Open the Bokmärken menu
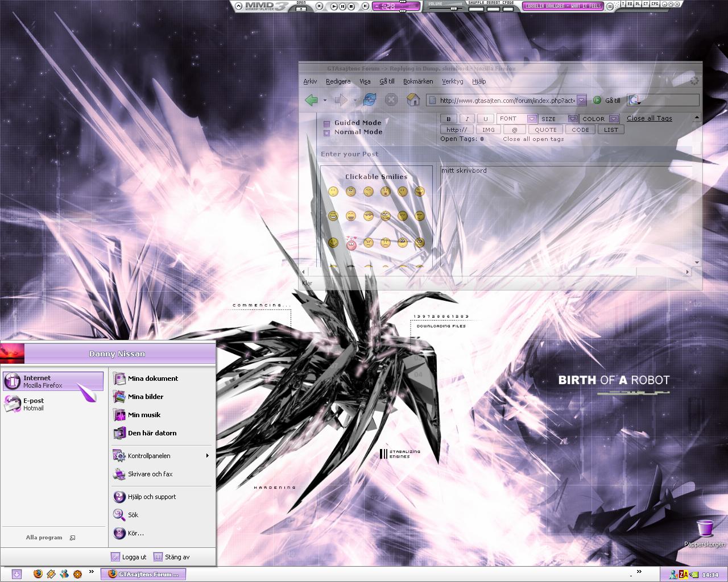This screenshot has width=728, height=582. [418, 81]
